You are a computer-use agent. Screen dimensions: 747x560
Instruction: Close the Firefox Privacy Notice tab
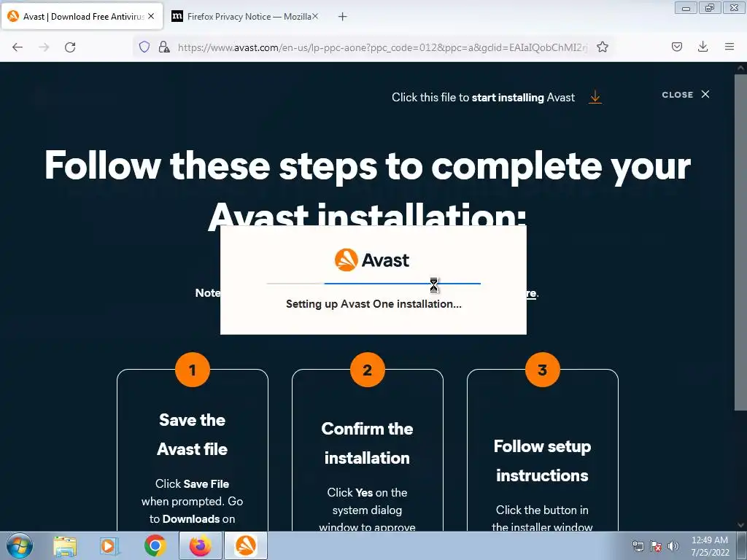pyautogui.click(x=315, y=16)
